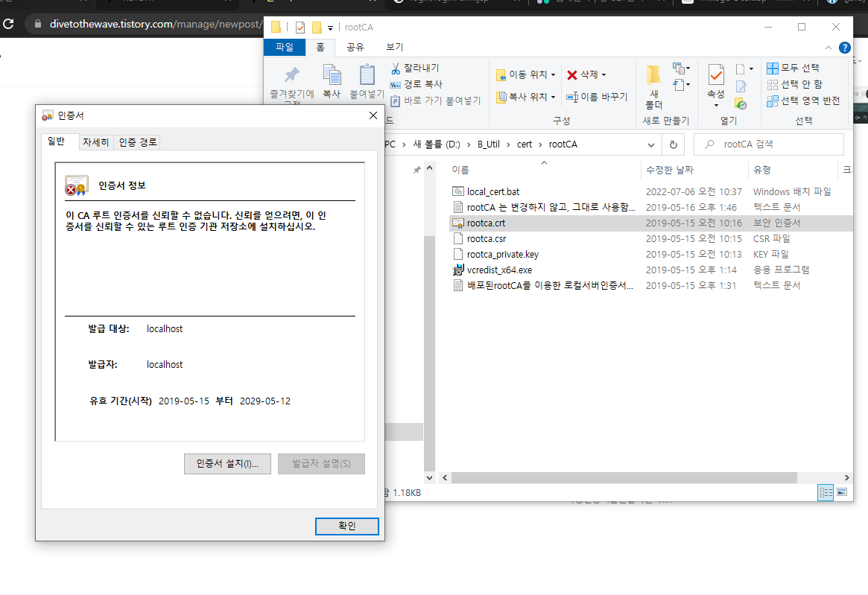This screenshot has width=868, height=595.
Task: Click the browser Reload button
Action: pos(8,24)
